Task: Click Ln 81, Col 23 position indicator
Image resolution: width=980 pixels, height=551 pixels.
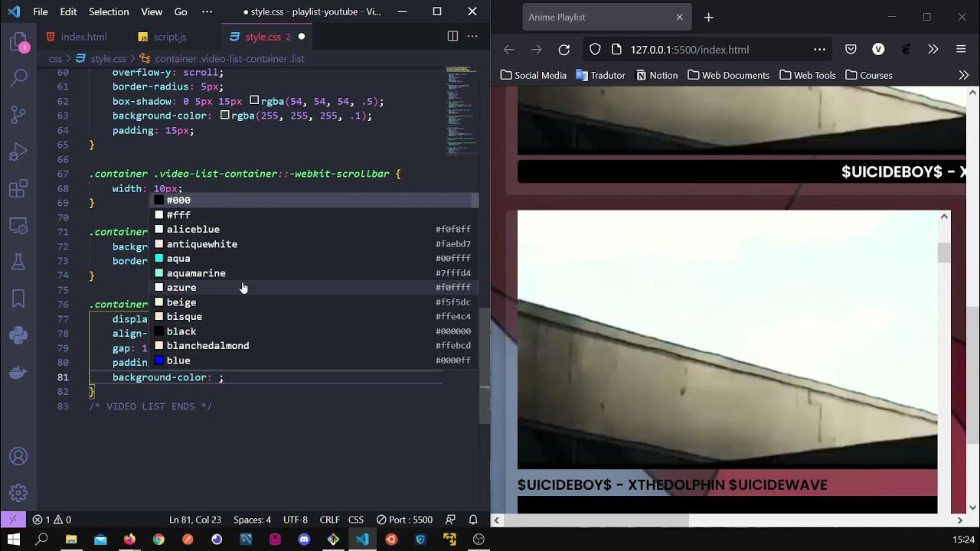Action: click(195, 520)
